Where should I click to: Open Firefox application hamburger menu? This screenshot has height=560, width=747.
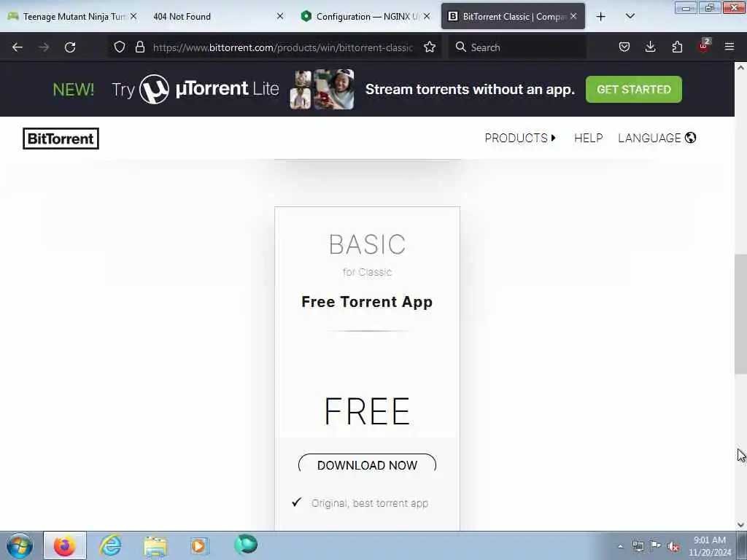coord(729,47)
